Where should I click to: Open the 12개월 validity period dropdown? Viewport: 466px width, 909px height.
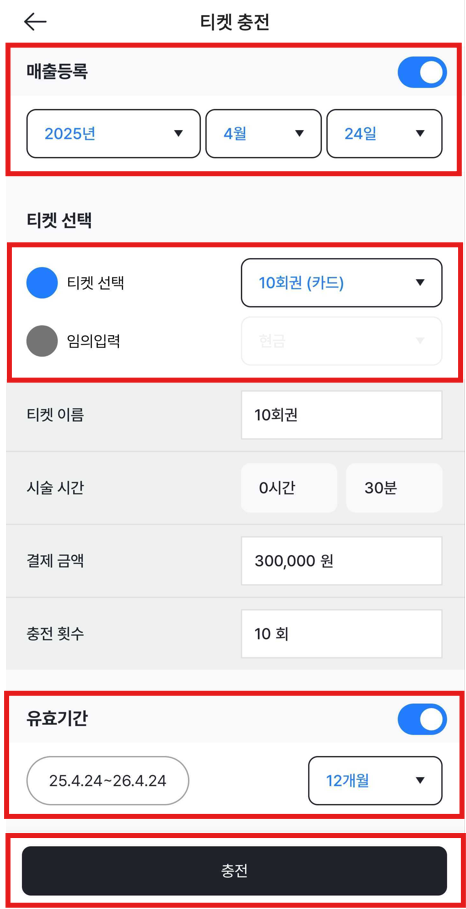(x=375, y=780)
